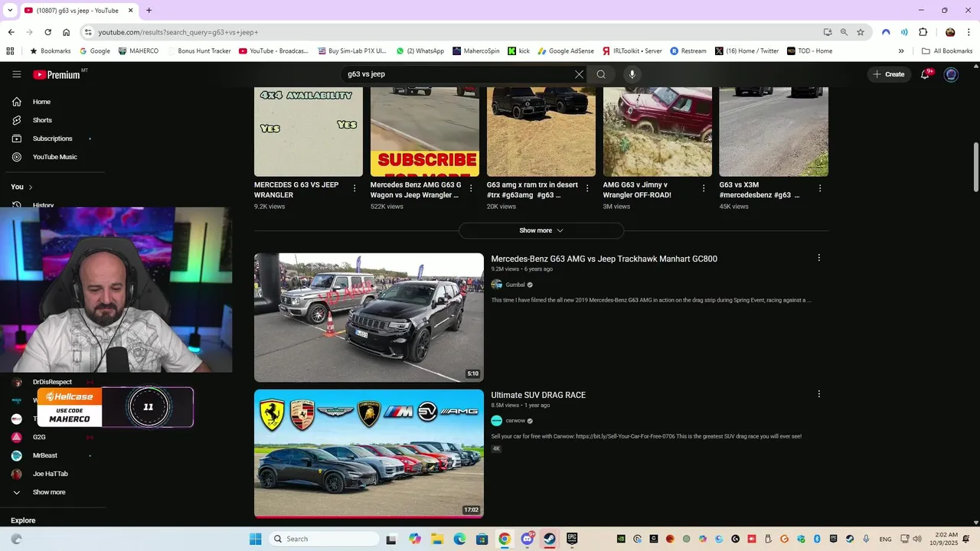Select the Chrome address bar URL

[x=178, y=32]
